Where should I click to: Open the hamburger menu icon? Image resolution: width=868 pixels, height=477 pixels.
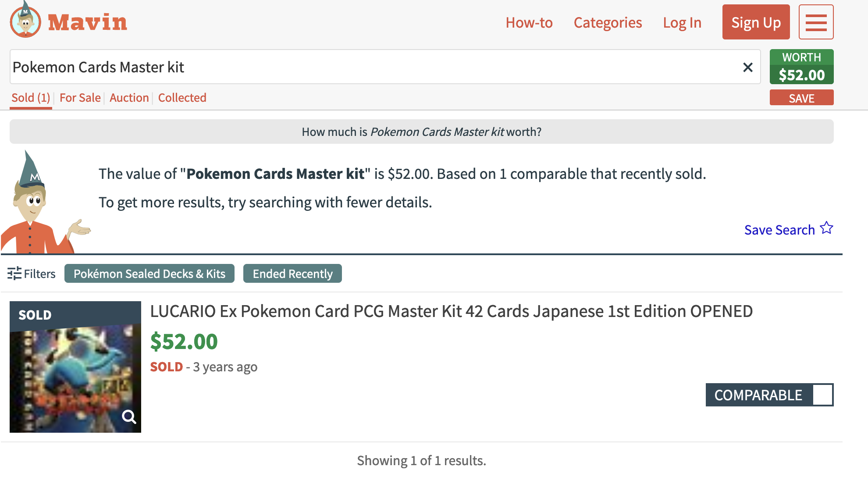coord(816,22)
